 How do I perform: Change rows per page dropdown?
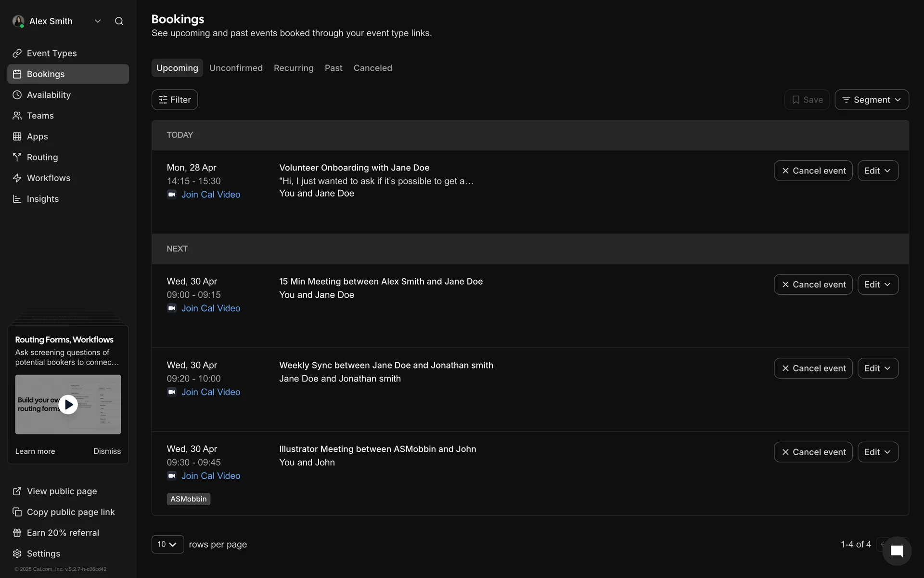167,544
